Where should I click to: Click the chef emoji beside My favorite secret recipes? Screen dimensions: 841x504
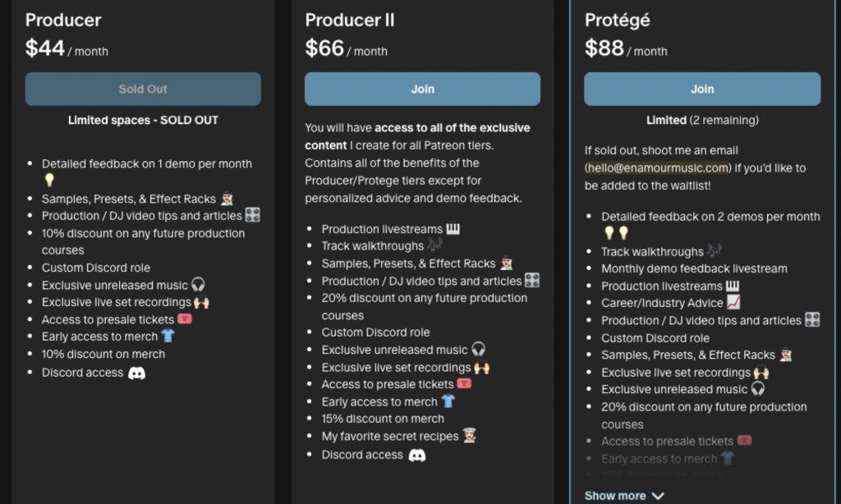[470, 437]
